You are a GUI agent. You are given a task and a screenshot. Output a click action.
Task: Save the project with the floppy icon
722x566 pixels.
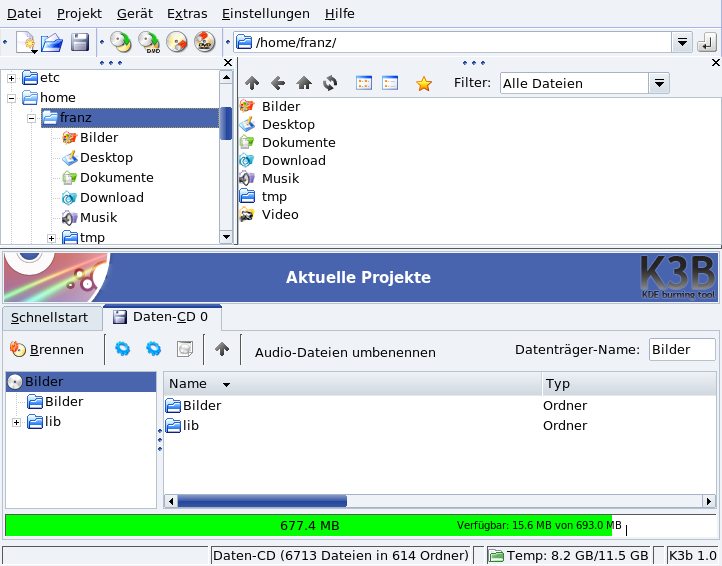(x=80, y=42)
